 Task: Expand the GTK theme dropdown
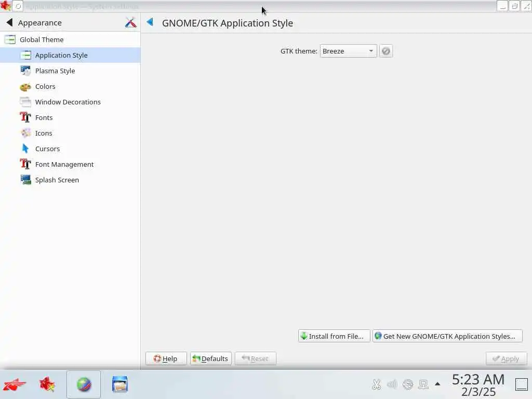pyautogui.click(x=348, y=51)
